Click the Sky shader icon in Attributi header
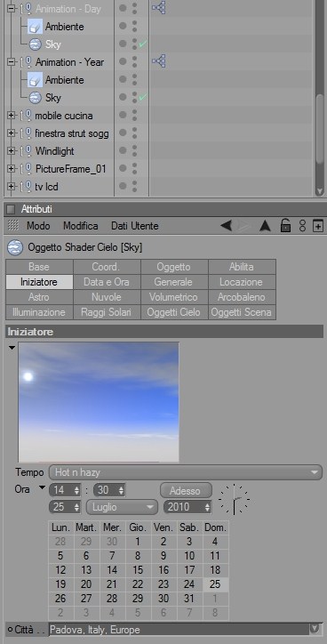This screenshot has height=644, width=327. (15, 247)
